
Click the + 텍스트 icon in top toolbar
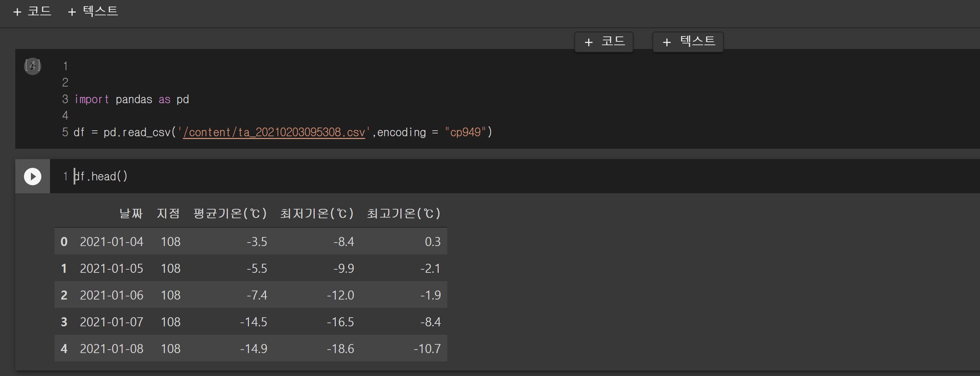click(72, 11)
